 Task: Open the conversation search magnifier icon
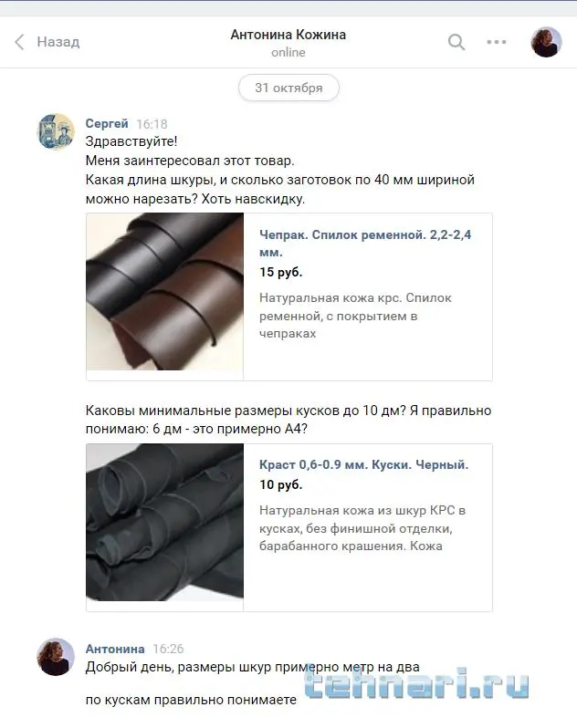click(456, 42)
